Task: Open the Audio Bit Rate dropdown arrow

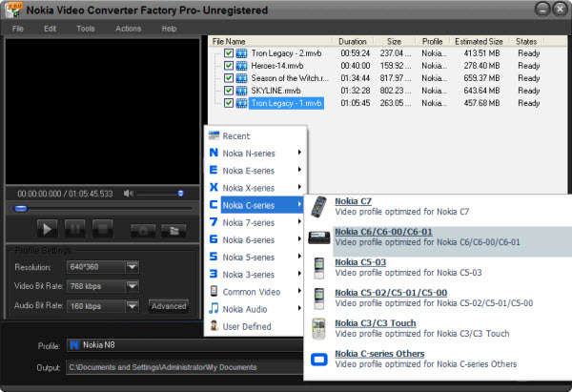Action: [133, 306]
